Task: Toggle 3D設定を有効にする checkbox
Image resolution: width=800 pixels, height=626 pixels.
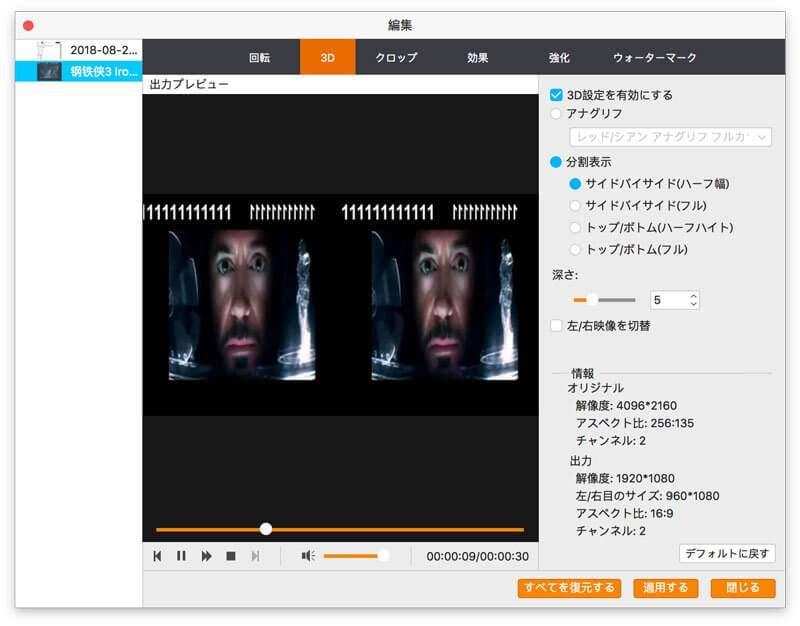Action: click(556, 95)
